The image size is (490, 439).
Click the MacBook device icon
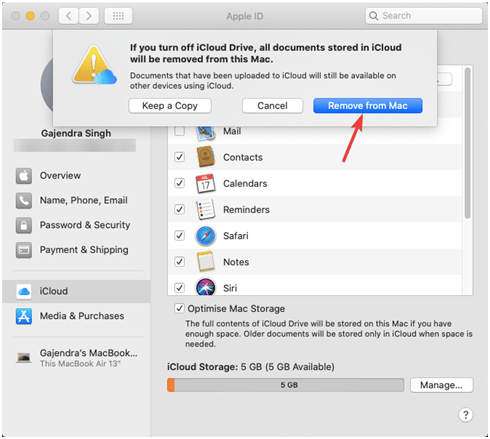tap(24, 358)
